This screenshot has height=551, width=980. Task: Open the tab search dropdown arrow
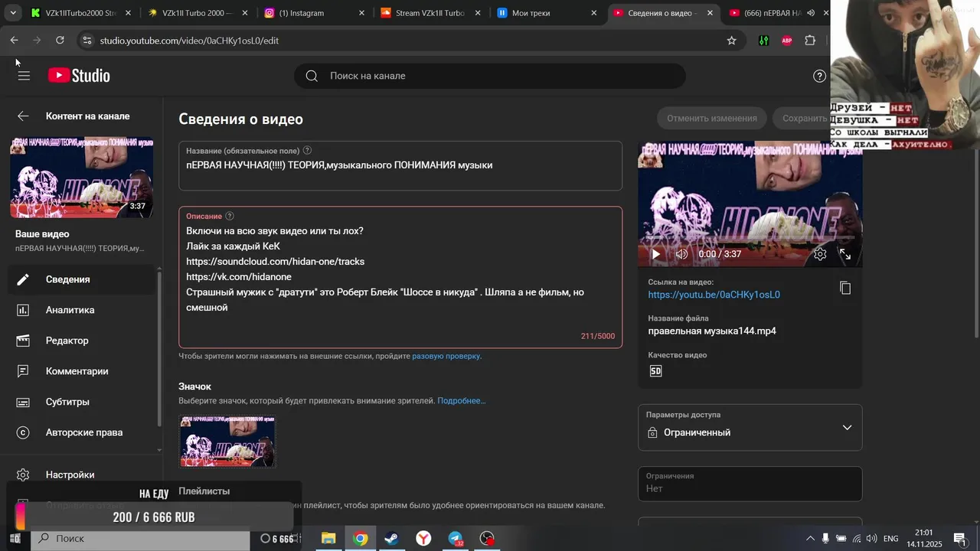(13, 13)
